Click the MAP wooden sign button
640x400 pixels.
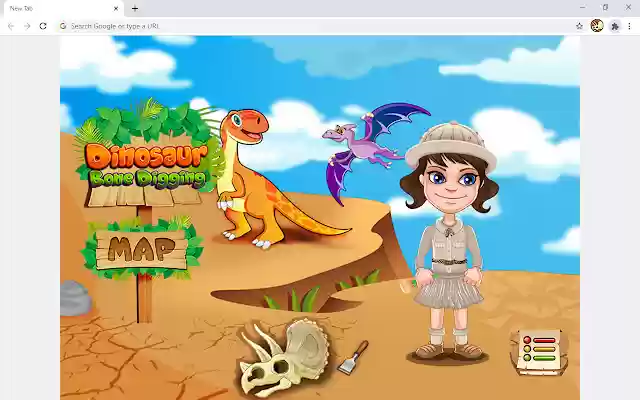142,249
